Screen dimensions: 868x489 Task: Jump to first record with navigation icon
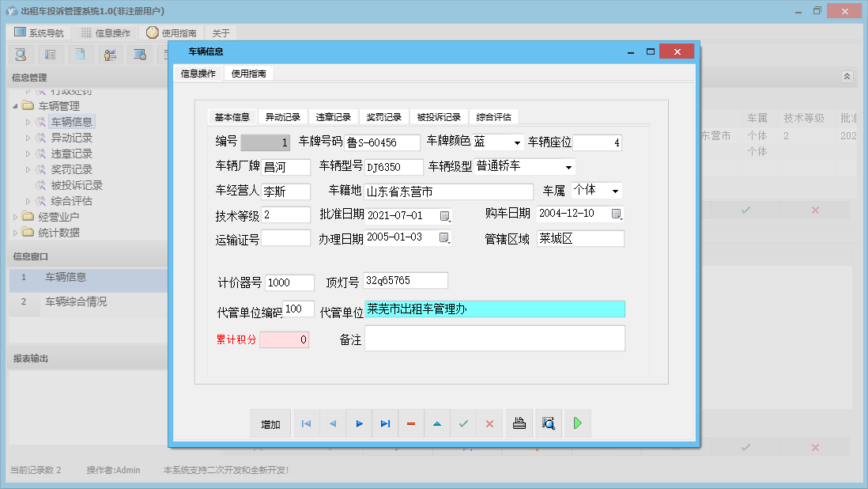(x=306, y=423)
